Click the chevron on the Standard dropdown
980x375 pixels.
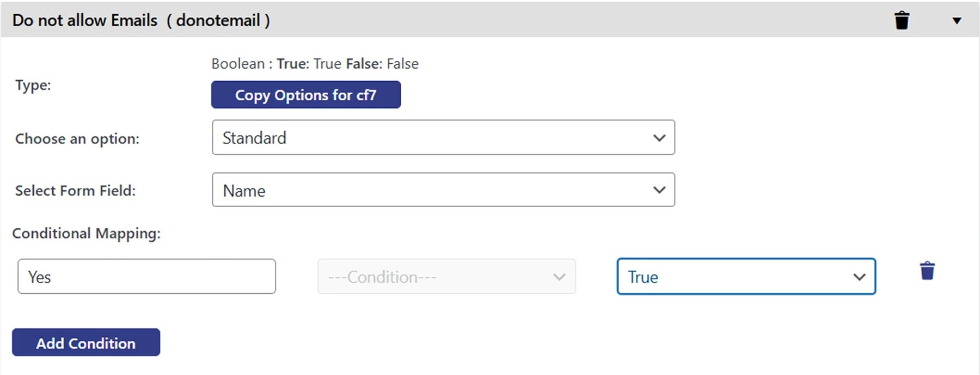[659, 138]
